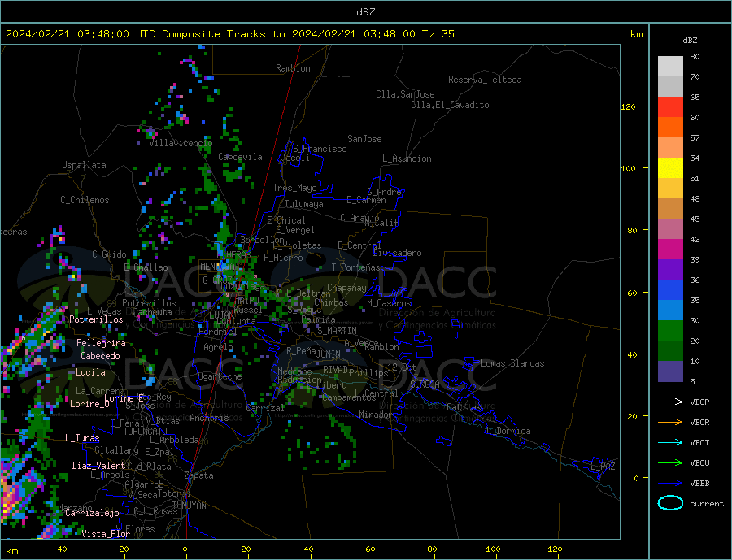Click the Mirador map label
Screen dimensions: 732x560
pyautogui.click(x=376, y=415)
